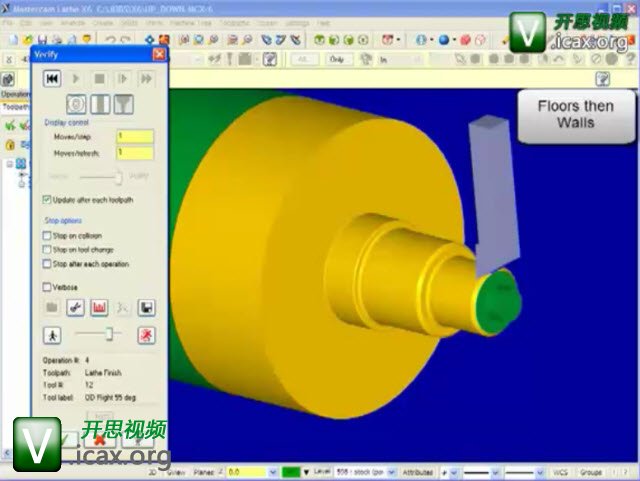Click the Redo arrow icon
This screenshot has height=481, width=640.
coord(125,40)
